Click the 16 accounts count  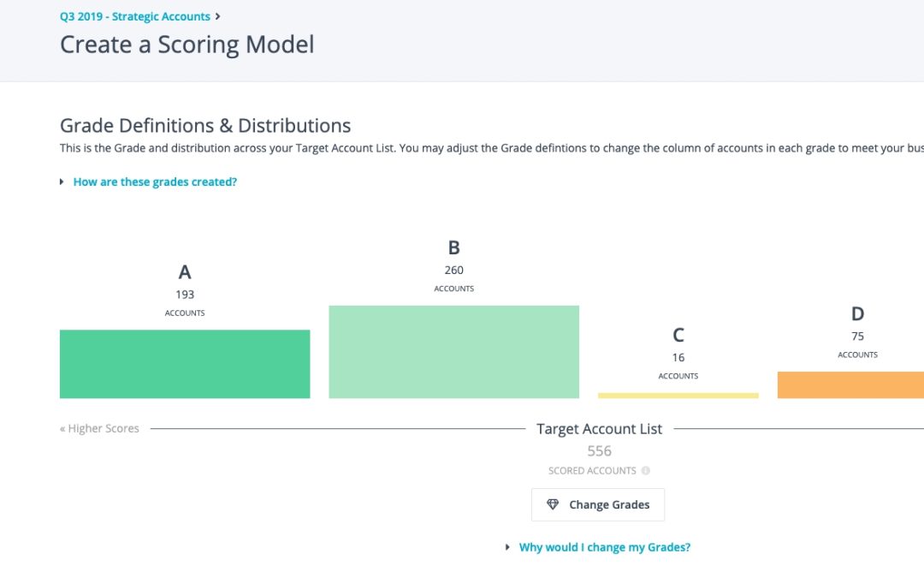pyautogui.click(x=678, y=357)
